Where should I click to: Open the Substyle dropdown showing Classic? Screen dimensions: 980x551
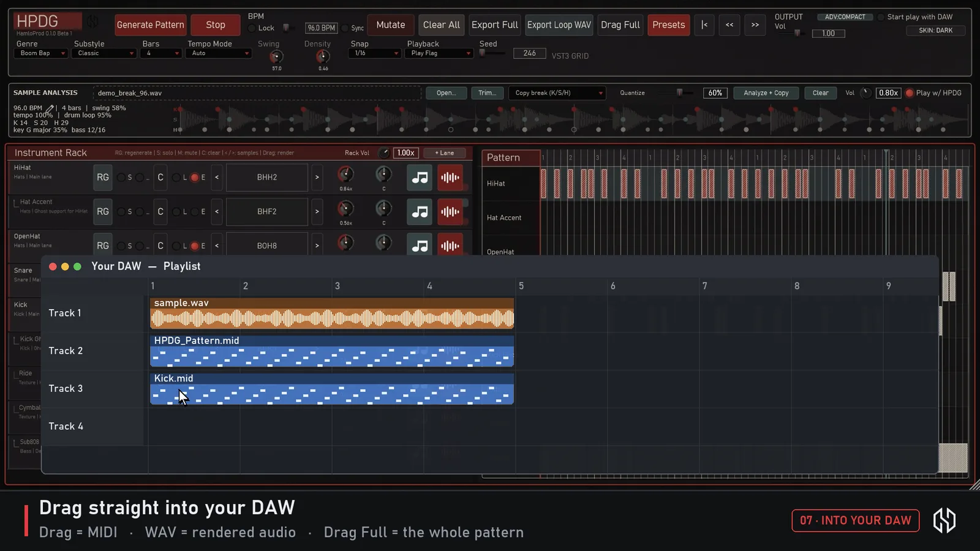[104, 53]
